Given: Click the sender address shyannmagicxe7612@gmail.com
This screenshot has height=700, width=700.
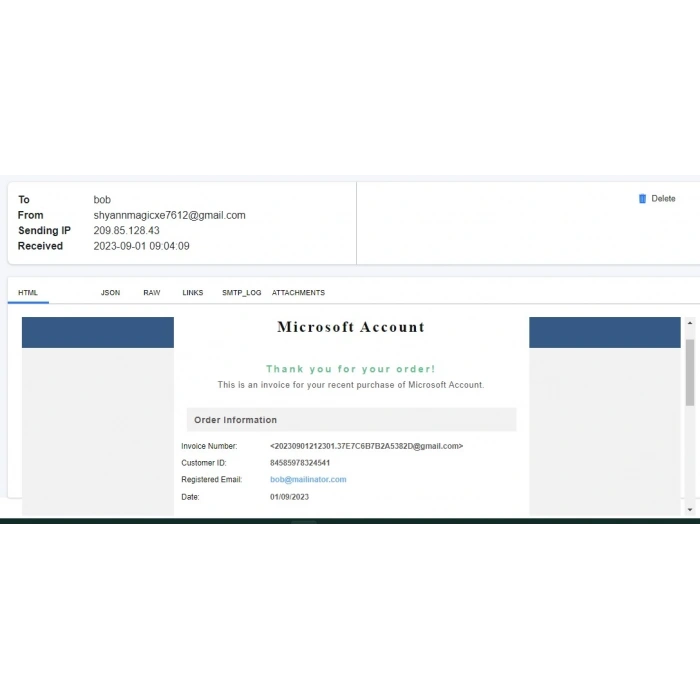Looking at the screenshot, I should (169, 215).
